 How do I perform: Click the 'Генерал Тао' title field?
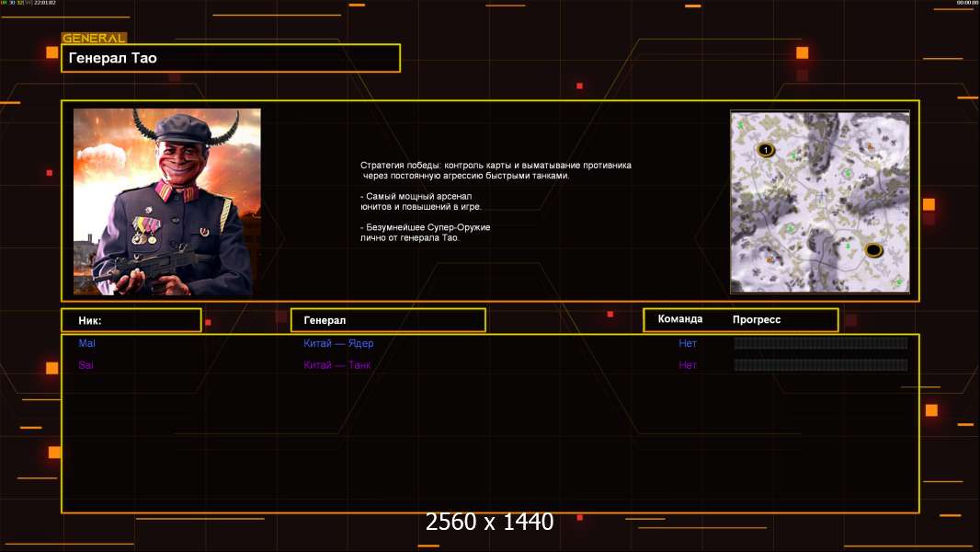(x=231, y=58)
